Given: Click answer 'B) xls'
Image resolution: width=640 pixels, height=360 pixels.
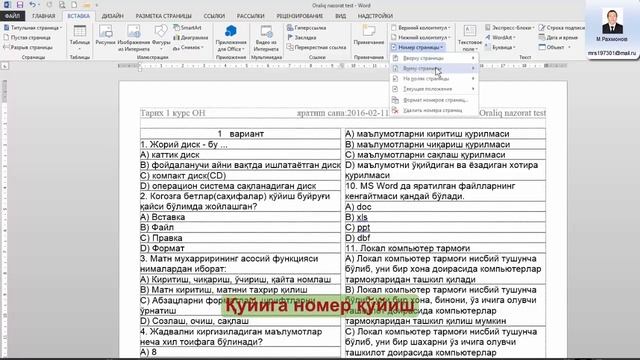Looking at the screenshot, I should pos(356,217).
